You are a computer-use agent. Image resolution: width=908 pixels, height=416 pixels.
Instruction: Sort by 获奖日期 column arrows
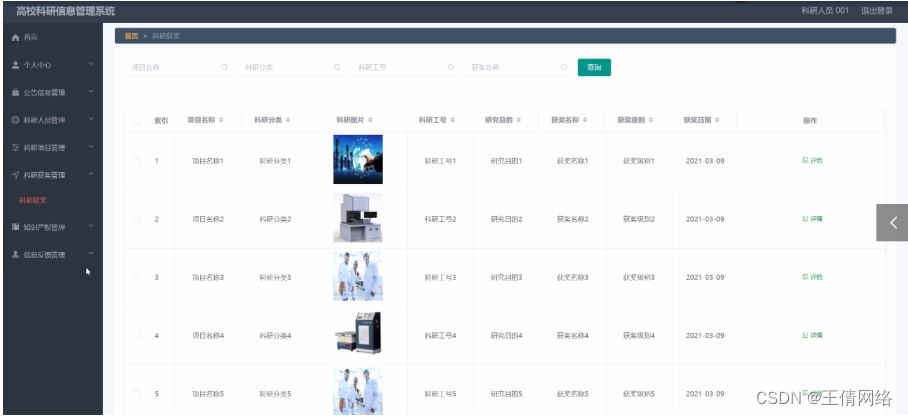click(717, 120)
